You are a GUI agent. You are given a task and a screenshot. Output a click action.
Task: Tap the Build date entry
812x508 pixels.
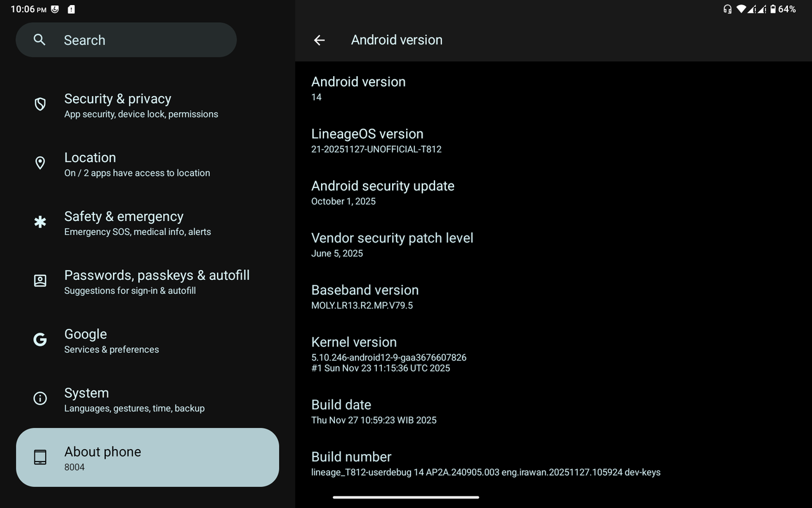(x=553, y=411)
